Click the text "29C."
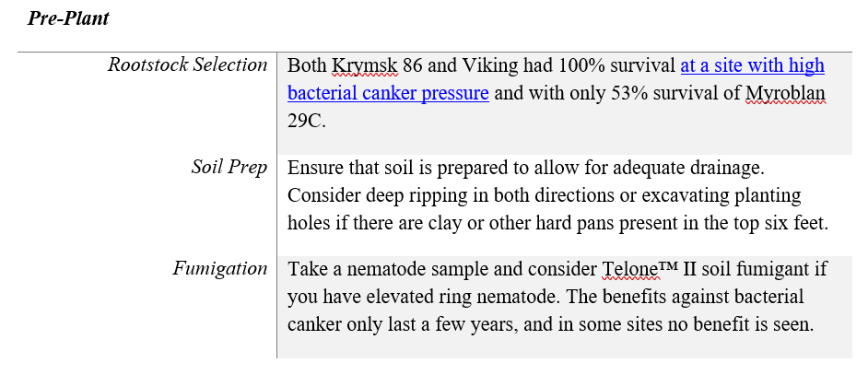The height and width of the screenshot is (375, 868). point(306,121)
